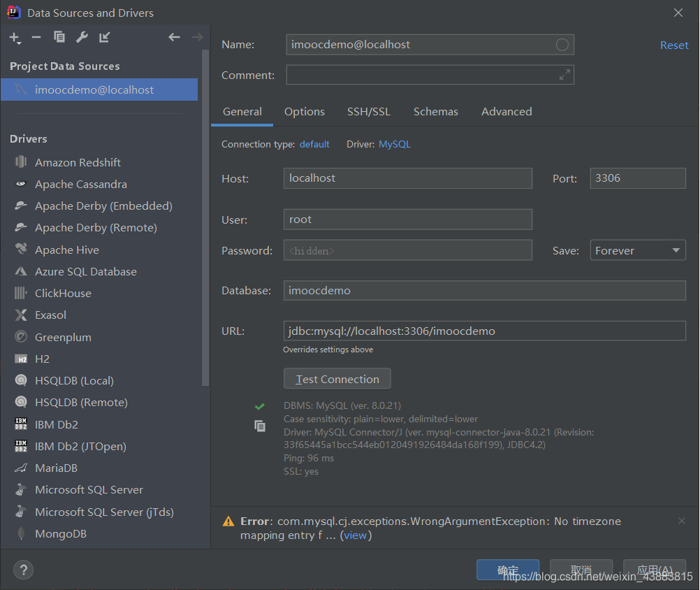Click the Reset link
This screenshot has height=590, width=700.
point(674,45)
